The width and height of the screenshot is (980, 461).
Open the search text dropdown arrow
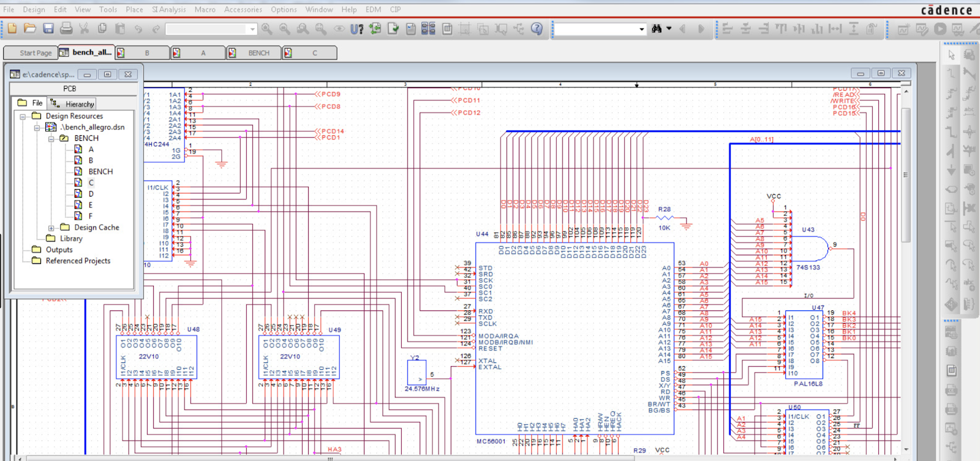click(x=641, y=29)
